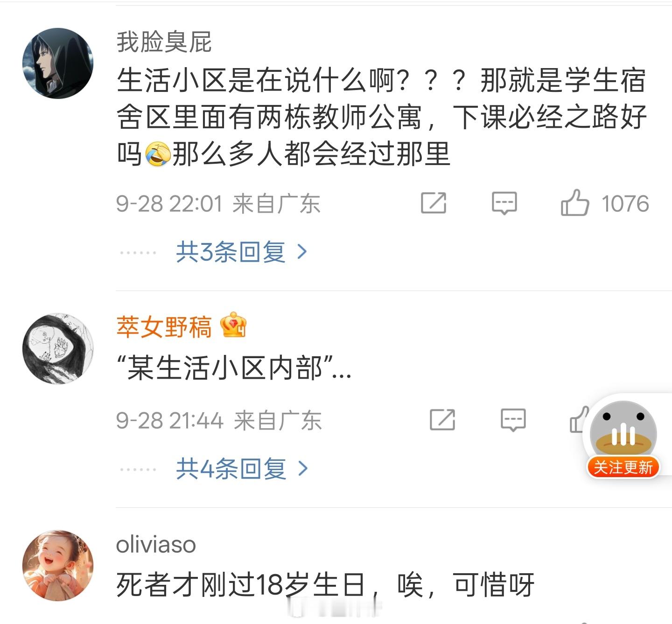This screenshot has width=672, height=624.
Task: Tap the crying-laugh emoji in first comment
Action: [x=157, y=155]
